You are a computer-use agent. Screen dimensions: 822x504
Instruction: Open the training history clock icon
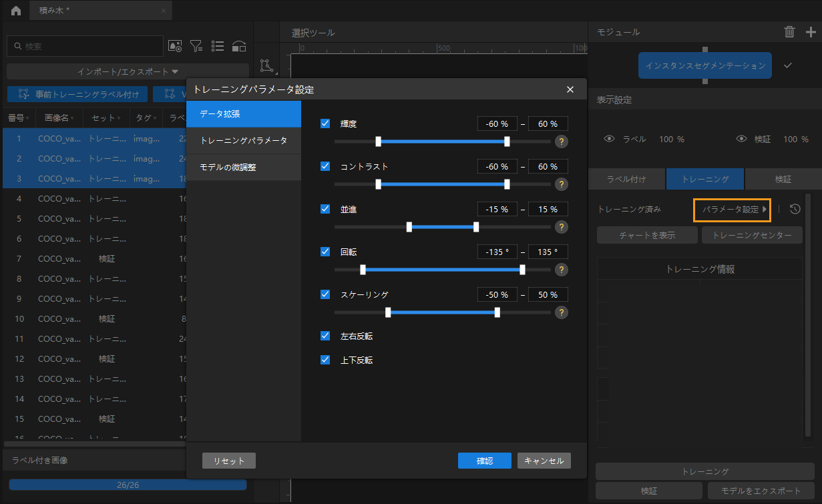point(795,210)
